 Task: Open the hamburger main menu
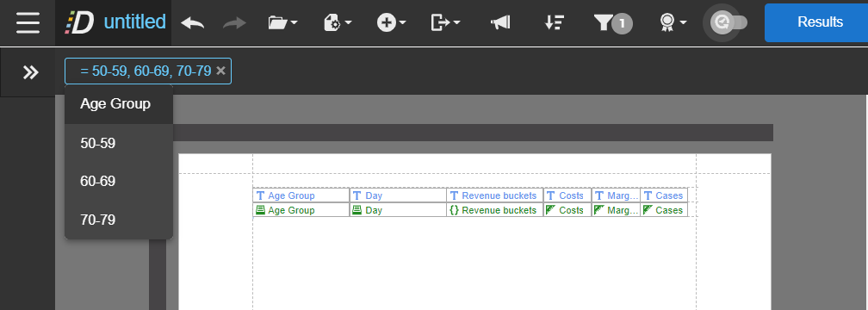click(28, 22)
